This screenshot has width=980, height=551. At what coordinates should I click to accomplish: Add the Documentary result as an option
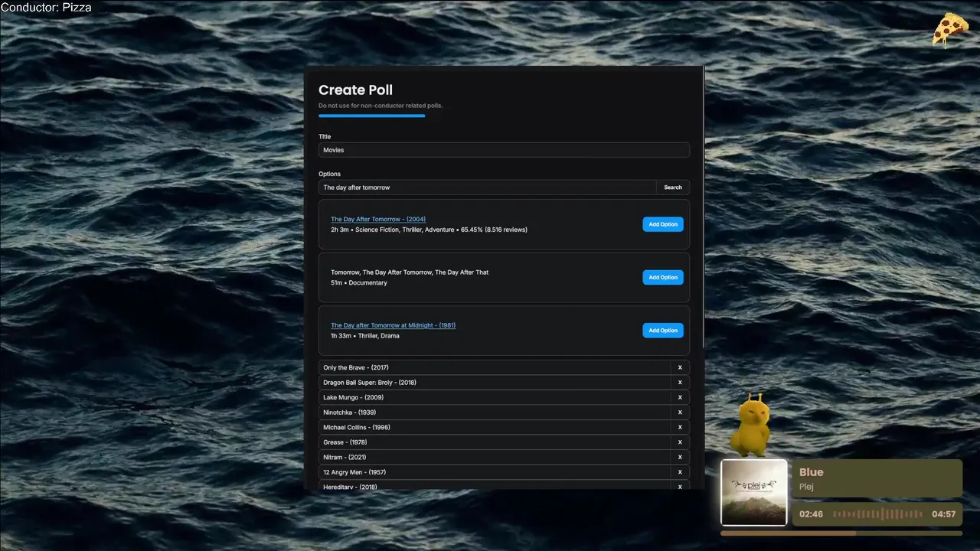click(663, 277)
